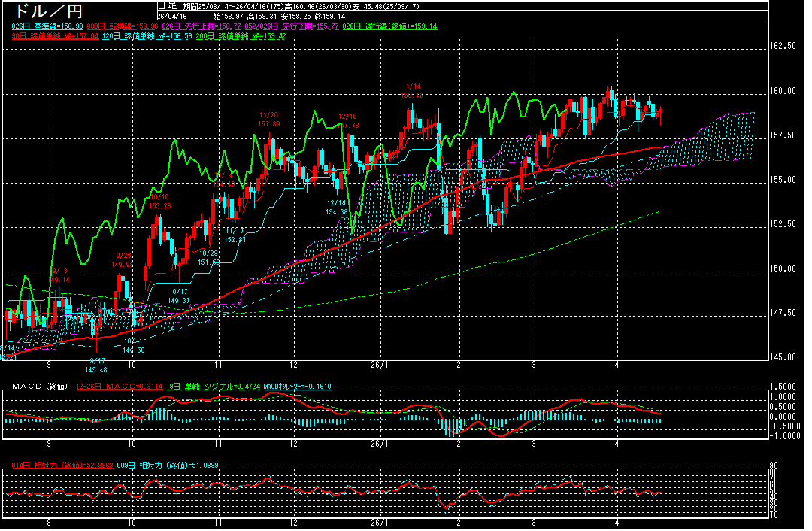Click the 日足 timeframe label
The width and height of the screenshot is (812, 531).
point(166,5)
